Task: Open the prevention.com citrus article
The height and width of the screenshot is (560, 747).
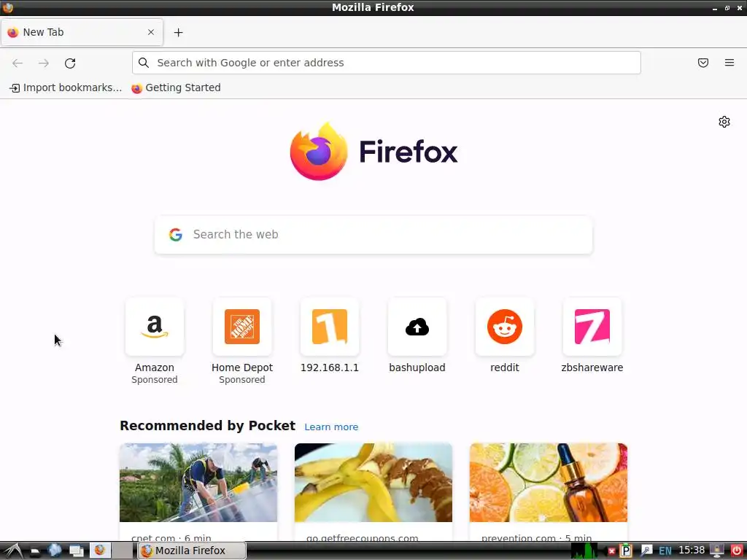Action: coord(549,491)
